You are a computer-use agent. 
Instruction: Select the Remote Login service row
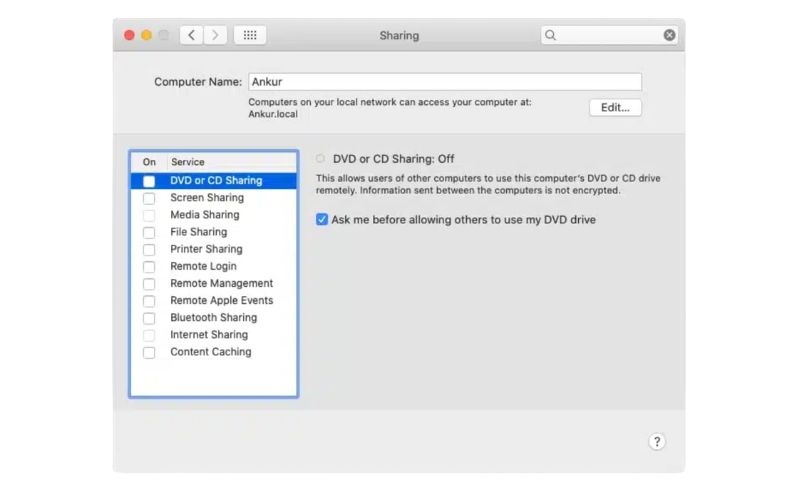coord(214,266)
